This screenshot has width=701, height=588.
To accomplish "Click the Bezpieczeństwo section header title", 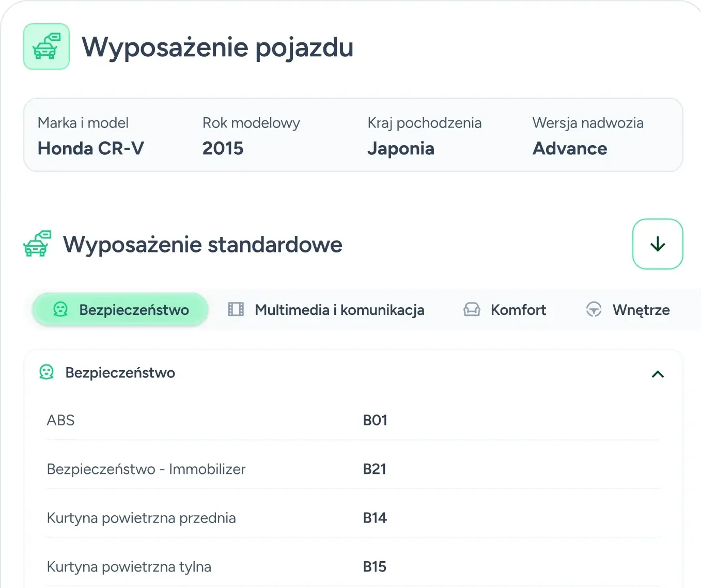I will pyautogui.click(x=120, y=373).
